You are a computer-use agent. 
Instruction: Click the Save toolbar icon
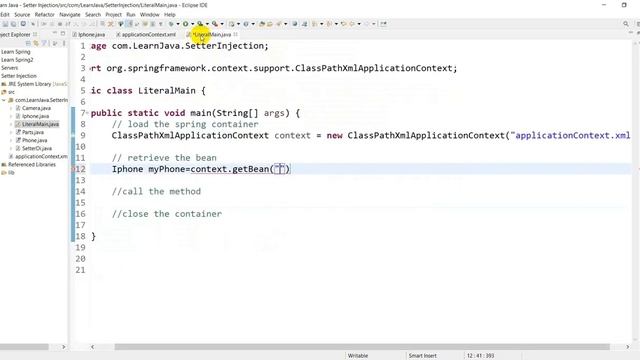click(x=5, y=24)
